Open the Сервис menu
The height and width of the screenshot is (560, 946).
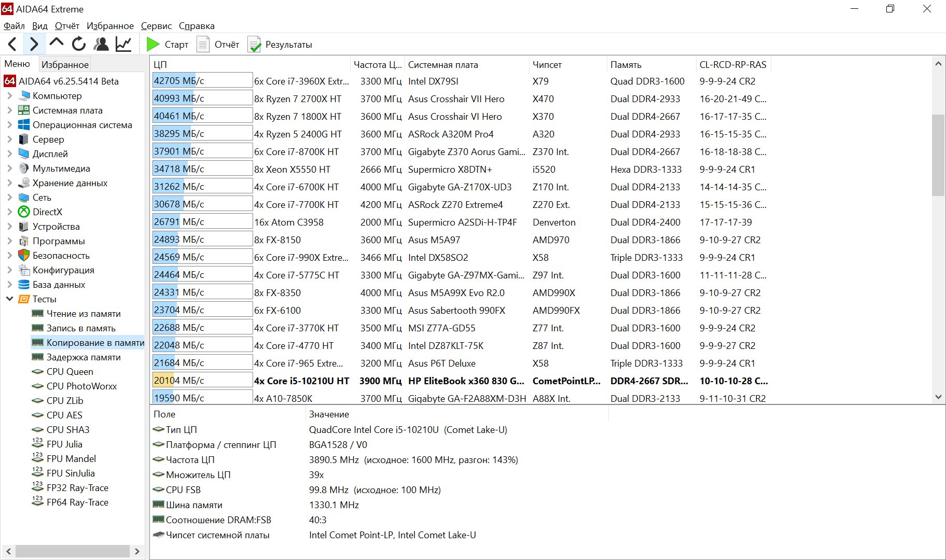156,26
